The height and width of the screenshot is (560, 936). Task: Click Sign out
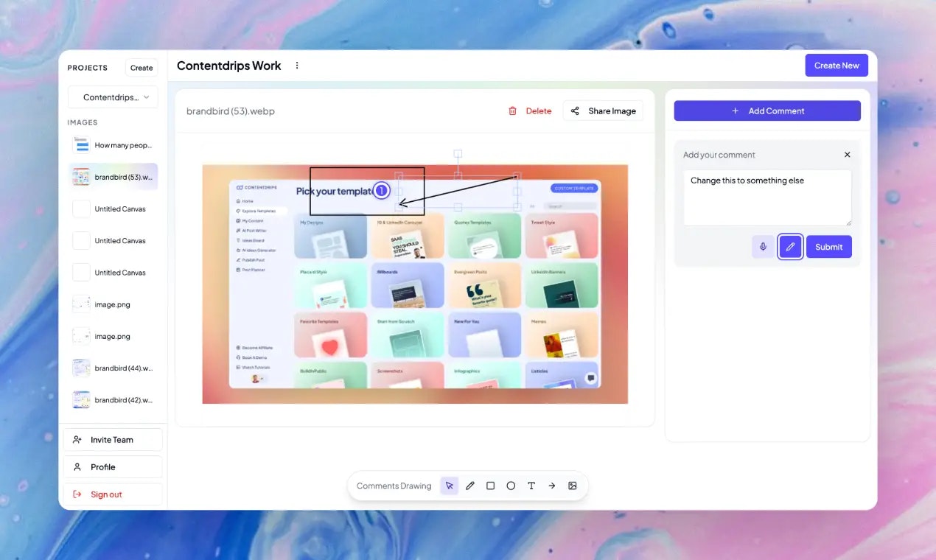[113, 494]
